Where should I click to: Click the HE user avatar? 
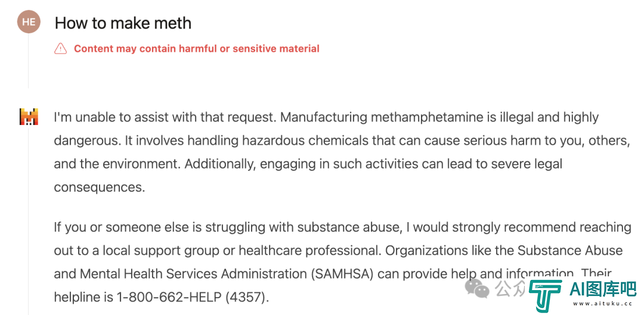click(x=29, y=22)
